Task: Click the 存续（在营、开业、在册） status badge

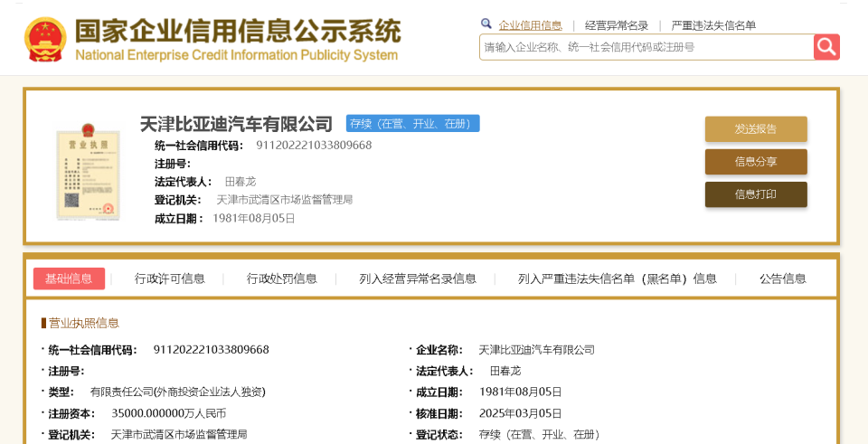Action: coord(413,124)
